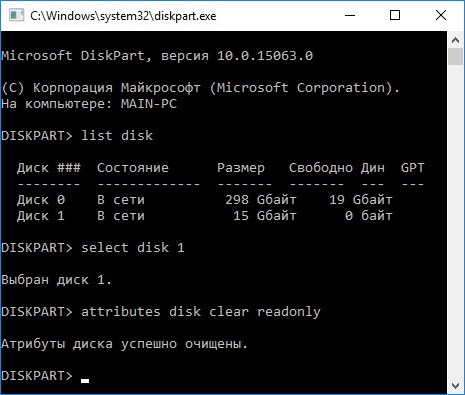Screen dimensions: 465x395
Task: Click the vertical scrollbar thumb
Action: 455,57
